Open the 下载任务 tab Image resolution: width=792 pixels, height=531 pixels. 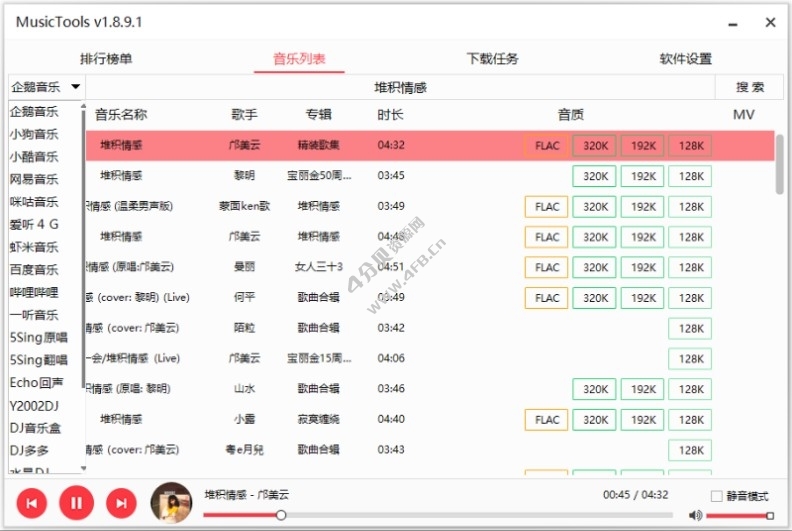[x=492, y=59]
